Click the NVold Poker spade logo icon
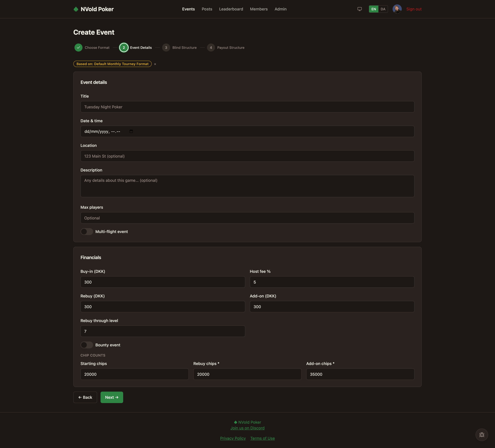Viewport: 495px width, 448px height. coord(76,9)
